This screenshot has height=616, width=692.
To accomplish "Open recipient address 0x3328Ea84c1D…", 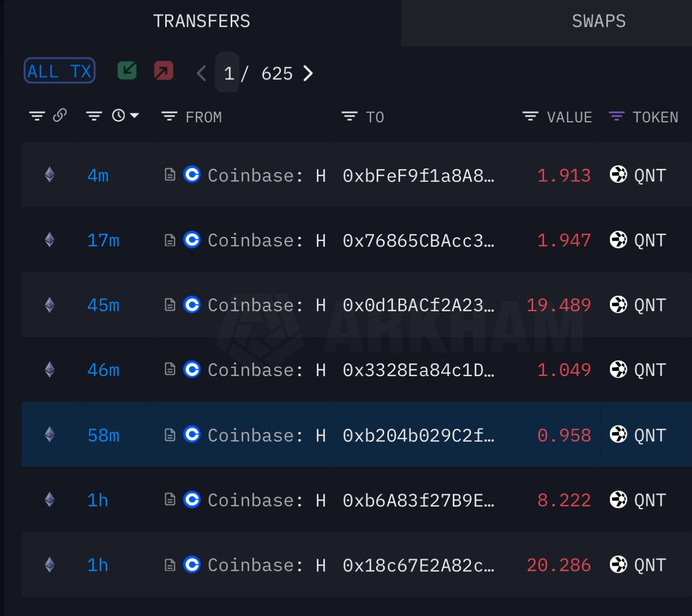I will (419, 370).
